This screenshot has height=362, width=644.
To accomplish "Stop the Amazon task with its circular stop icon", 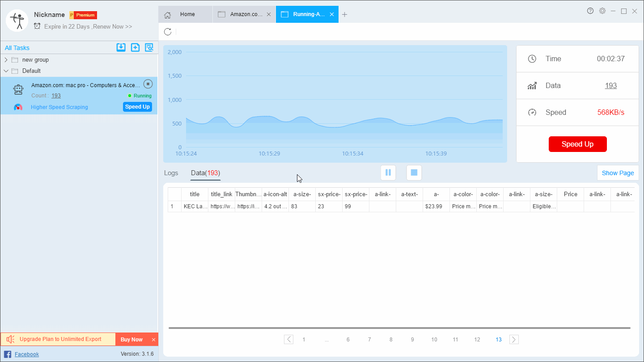I will tap(148, 84).
